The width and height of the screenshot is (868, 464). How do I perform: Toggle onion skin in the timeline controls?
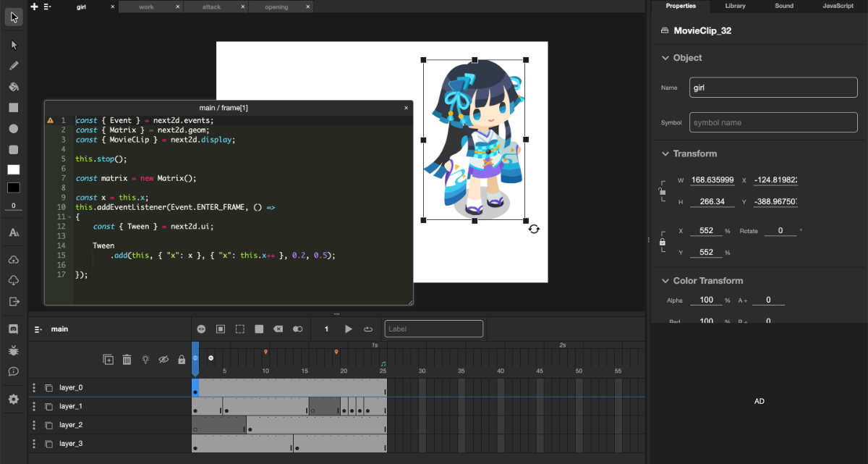tap(297, 329)
